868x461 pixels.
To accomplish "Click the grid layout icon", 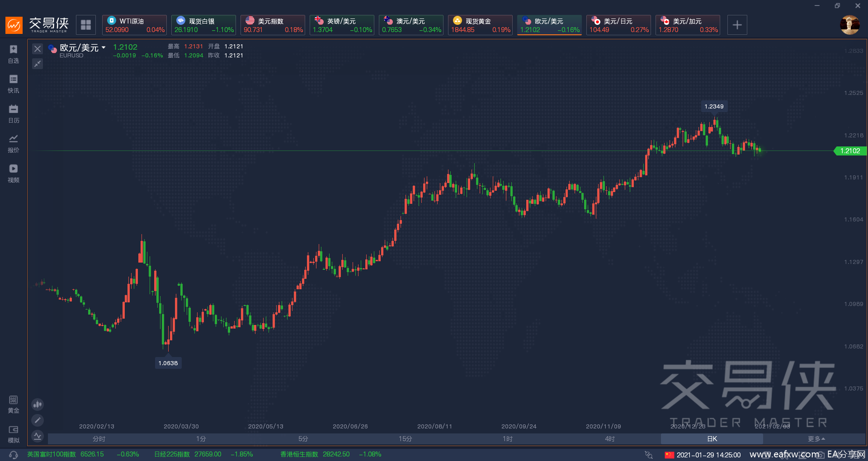I will [86, 25].
